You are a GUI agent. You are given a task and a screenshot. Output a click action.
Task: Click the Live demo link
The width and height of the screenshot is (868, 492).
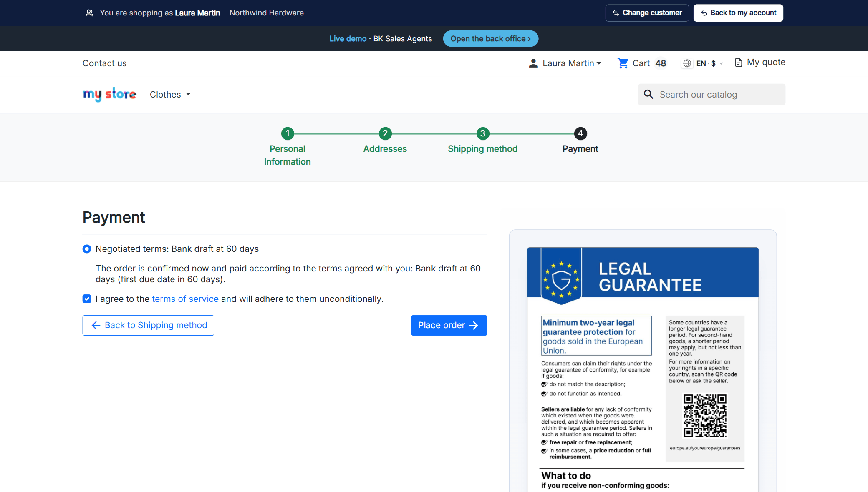coord(348,39)
